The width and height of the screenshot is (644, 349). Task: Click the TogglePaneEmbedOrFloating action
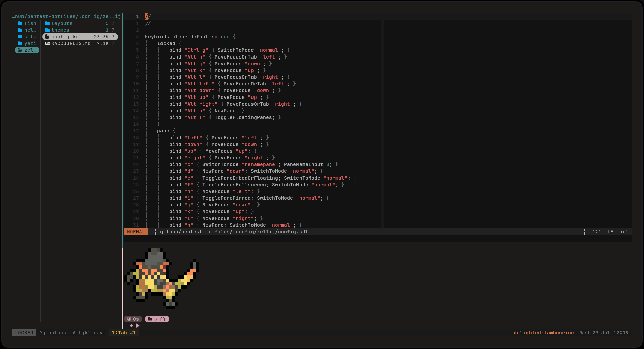pyautogui.click(x=240, y=178)
